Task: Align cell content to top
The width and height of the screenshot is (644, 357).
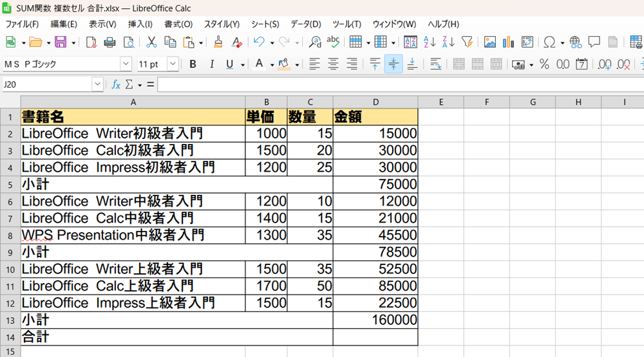Action: pos(375,64)
